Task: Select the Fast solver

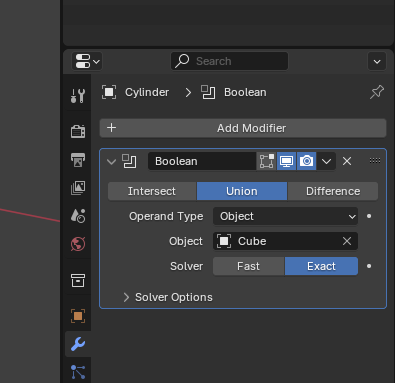Action: tap(249, 266)
